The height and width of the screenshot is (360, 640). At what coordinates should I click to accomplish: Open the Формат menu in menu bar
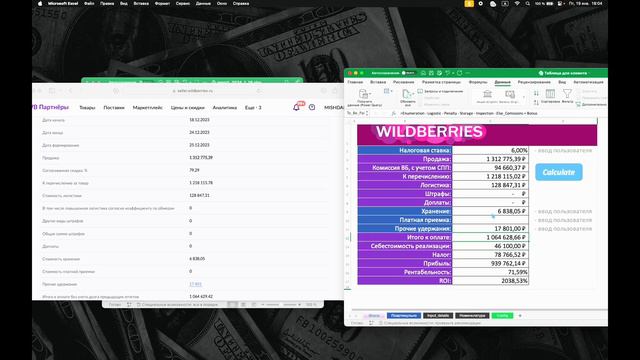coord(162,4)
